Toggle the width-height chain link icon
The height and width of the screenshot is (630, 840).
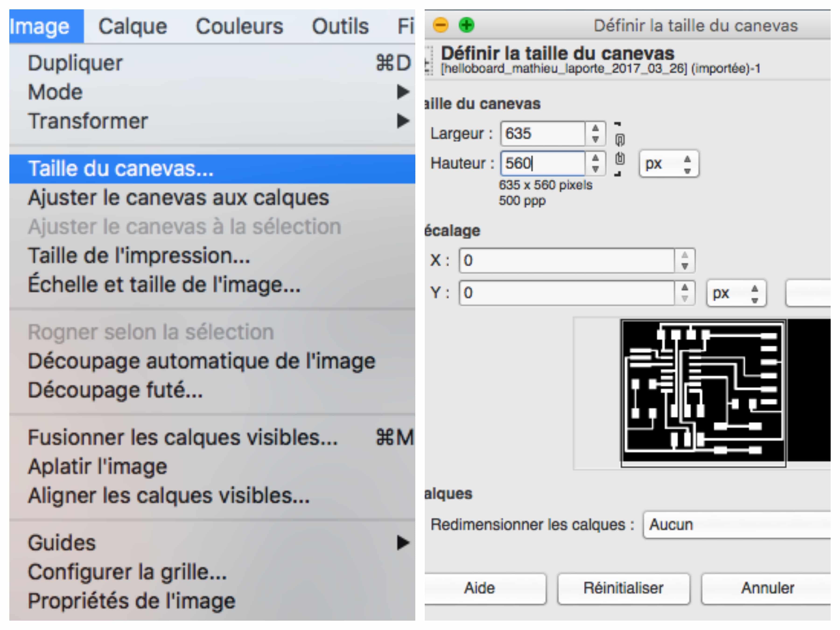619,149
